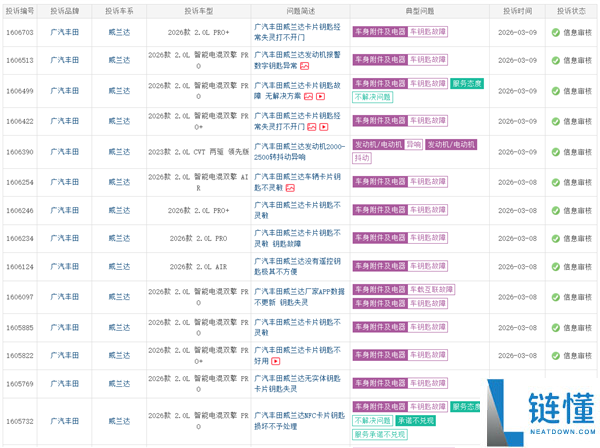The height and width of the screenshot is (448, 600).
Task: Click green check status icon for 1606703
Action: [556, 33]
